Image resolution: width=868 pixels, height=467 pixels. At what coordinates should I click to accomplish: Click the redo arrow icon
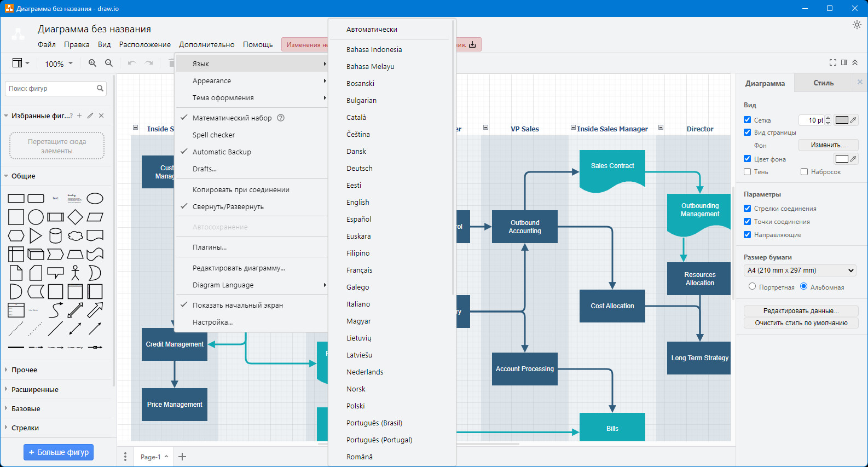pos(148,63)
